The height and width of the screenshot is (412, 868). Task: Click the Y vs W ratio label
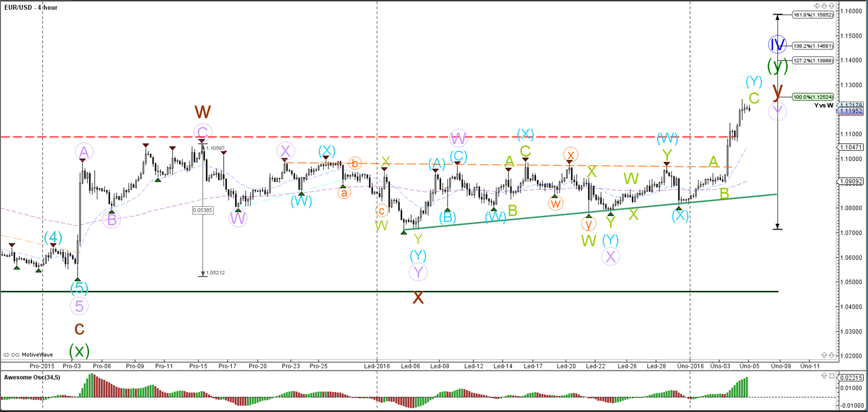tap(824, 106)
